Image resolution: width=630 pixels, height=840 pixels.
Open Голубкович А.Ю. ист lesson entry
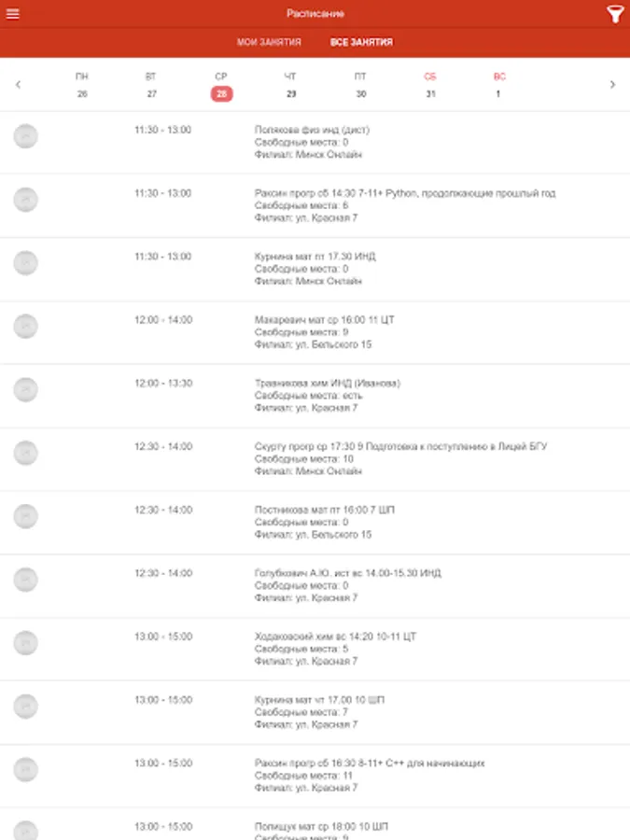coord(347,585)
